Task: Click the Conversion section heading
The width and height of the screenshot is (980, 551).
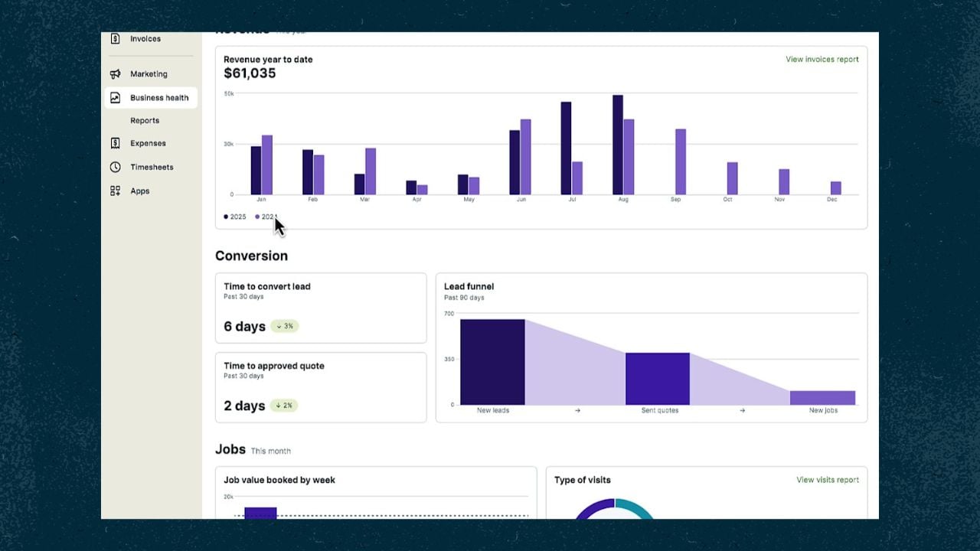Action: pyautogui.click(x=251, y=256)
